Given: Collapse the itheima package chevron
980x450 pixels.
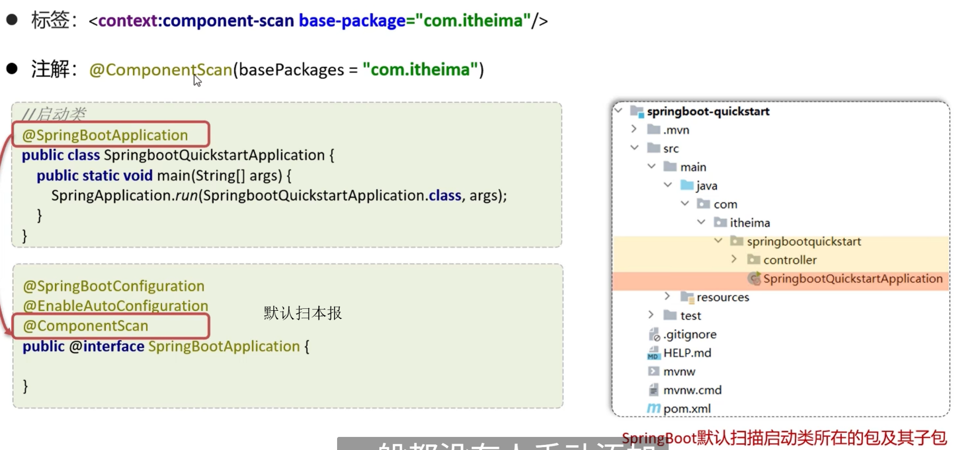Looking at the screenshot, I should coord(701,222).
